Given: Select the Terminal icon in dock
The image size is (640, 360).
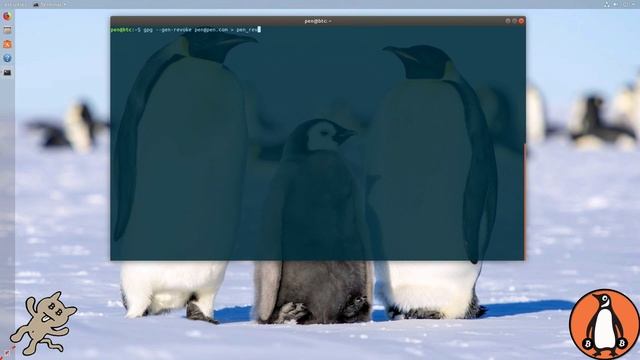Looking at the screenshot, I should pyautogui.click(x=7, y=73).
